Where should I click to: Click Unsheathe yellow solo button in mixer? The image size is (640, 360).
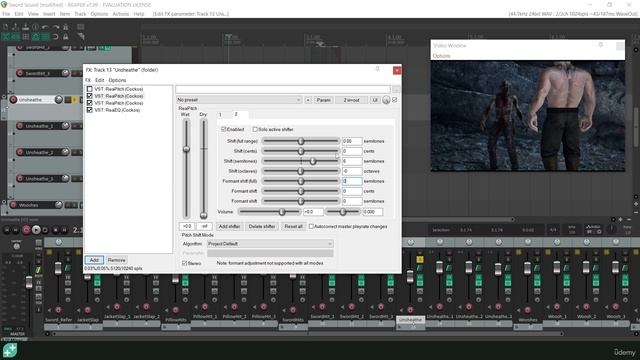[x=420, y=259]
